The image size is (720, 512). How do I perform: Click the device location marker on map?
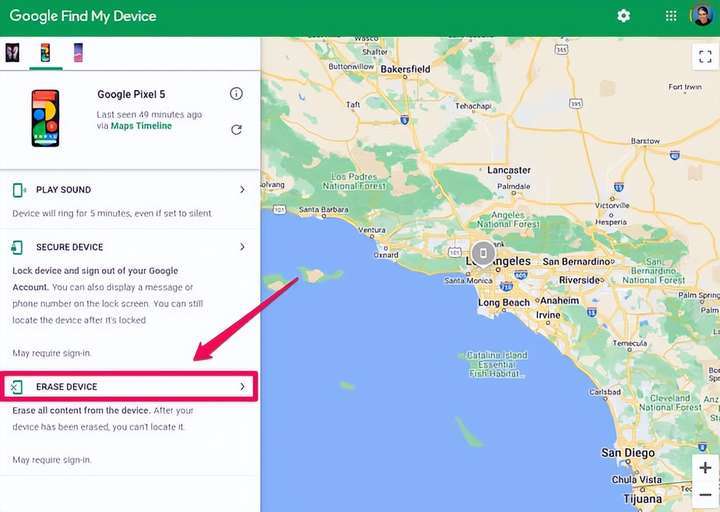pos(483,253)
